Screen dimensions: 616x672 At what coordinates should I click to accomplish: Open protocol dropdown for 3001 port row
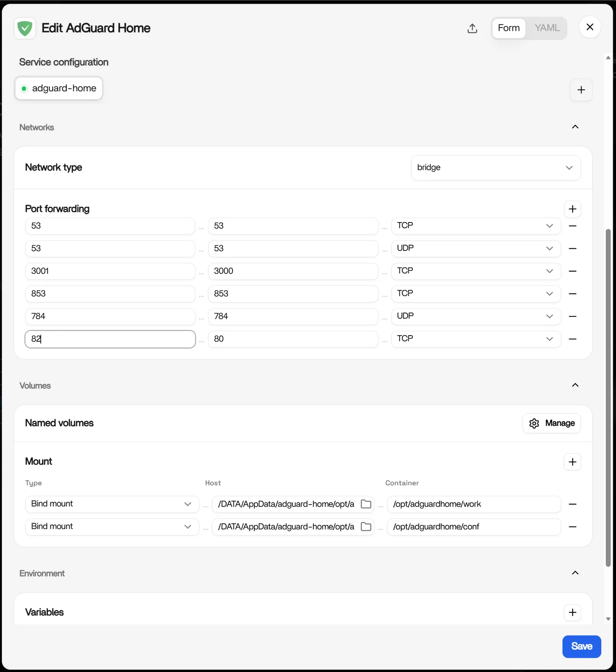(476, 271)
